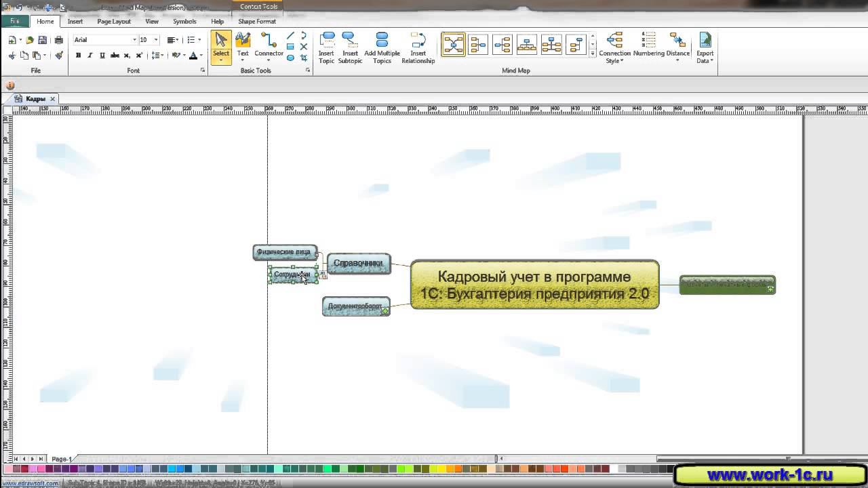The image size is (868, 488).
Task: Toggle Underline formatting
Action: pos(102,56)
